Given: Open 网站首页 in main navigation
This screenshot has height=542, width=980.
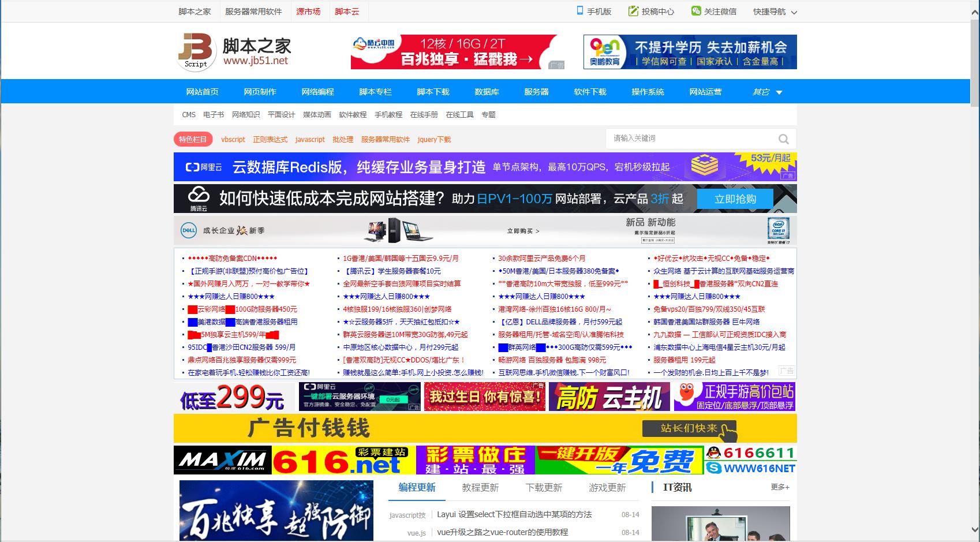Looking at the screenshot, I should [x=202, y=92].
